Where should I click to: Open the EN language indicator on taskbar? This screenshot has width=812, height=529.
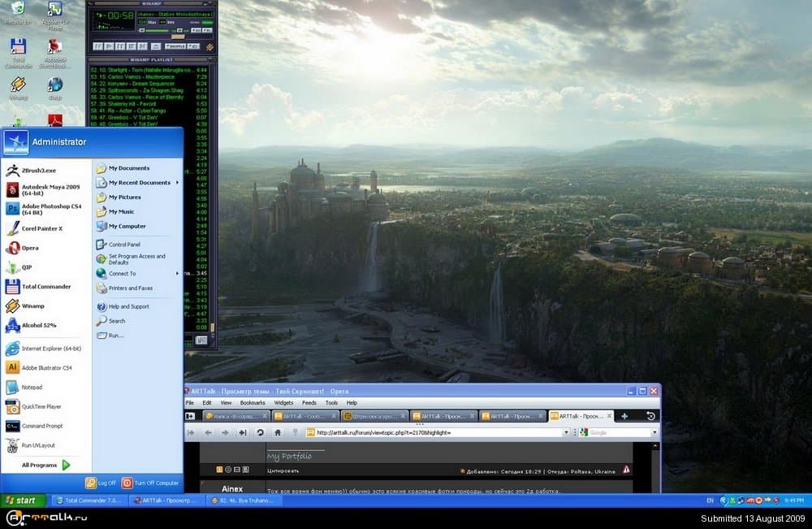click(710, 501)
